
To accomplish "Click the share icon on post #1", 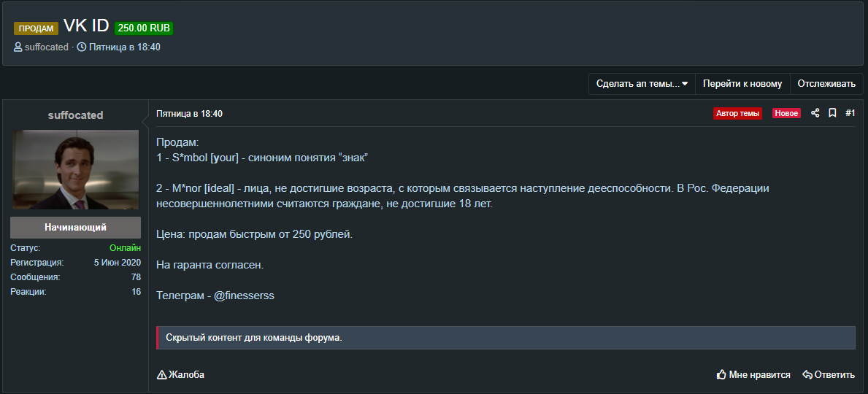I will pyautogui.click(x=815, y=113).
